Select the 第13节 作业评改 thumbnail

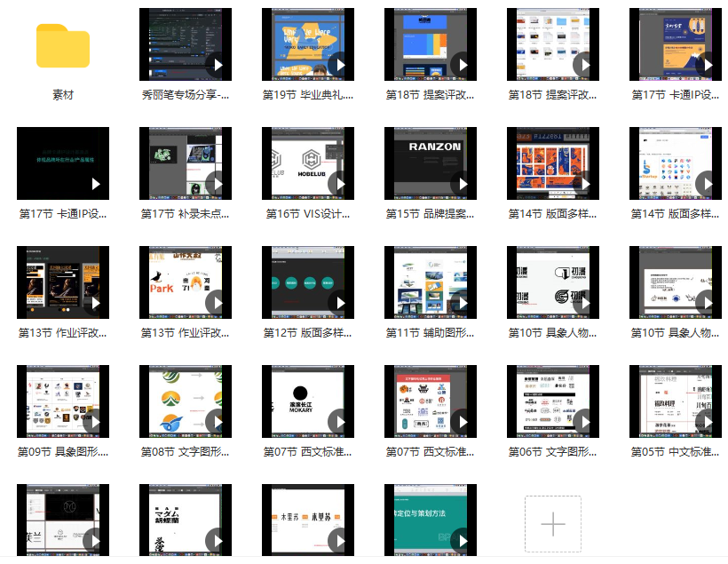point(63,282)
